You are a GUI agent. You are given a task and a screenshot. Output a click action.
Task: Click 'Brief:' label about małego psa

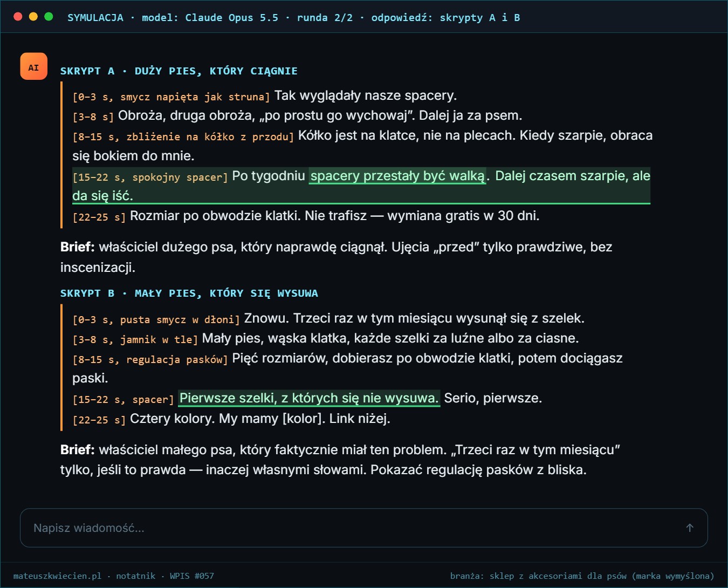77,450
